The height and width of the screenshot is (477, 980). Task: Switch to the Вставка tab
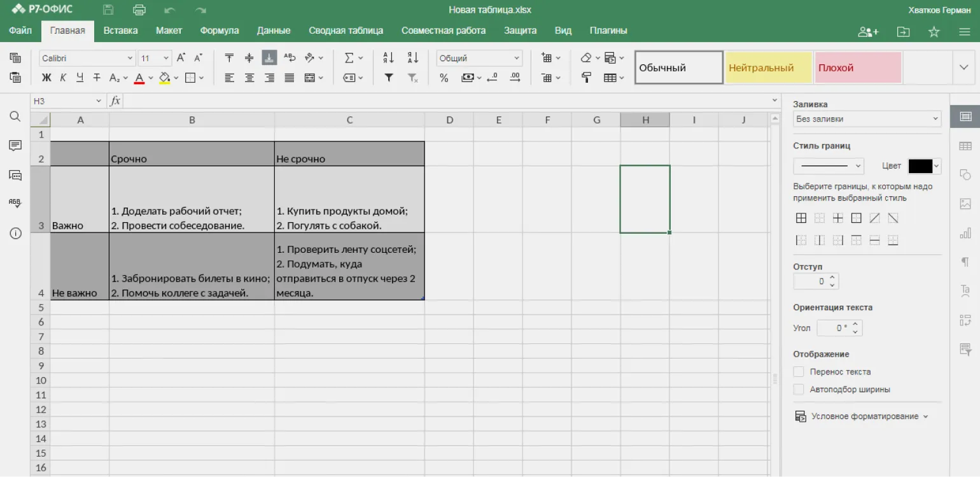120,31
